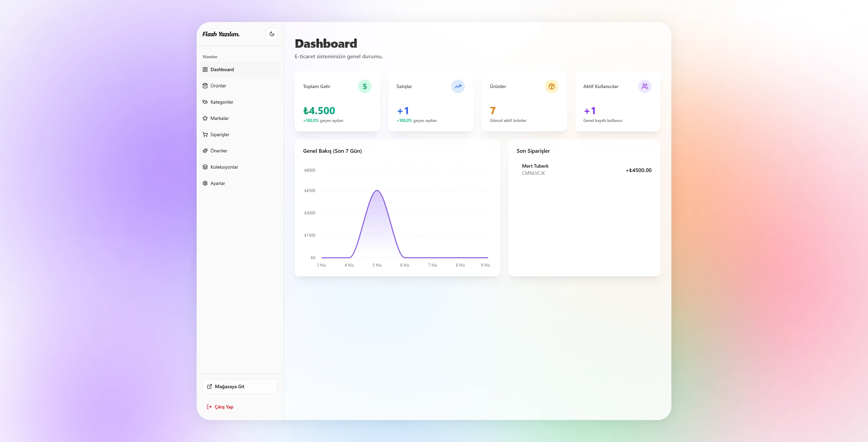Go to Ürünler in the sidebar
868x442 pixels.
tap(218, 86)
